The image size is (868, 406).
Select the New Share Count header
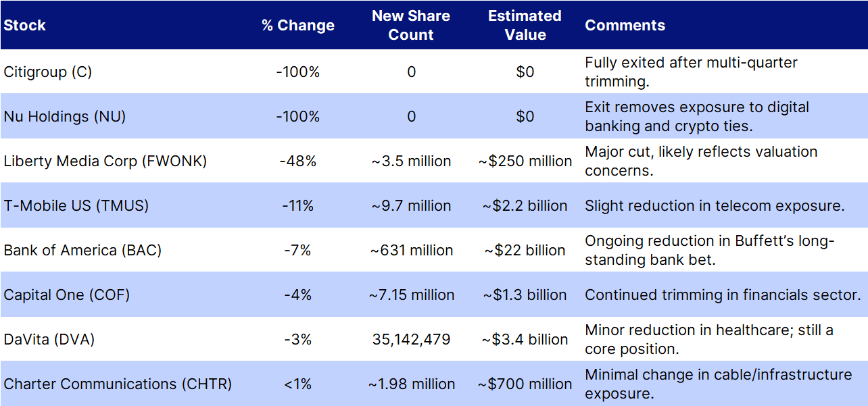pyautogui.click(x=411, y=26)
